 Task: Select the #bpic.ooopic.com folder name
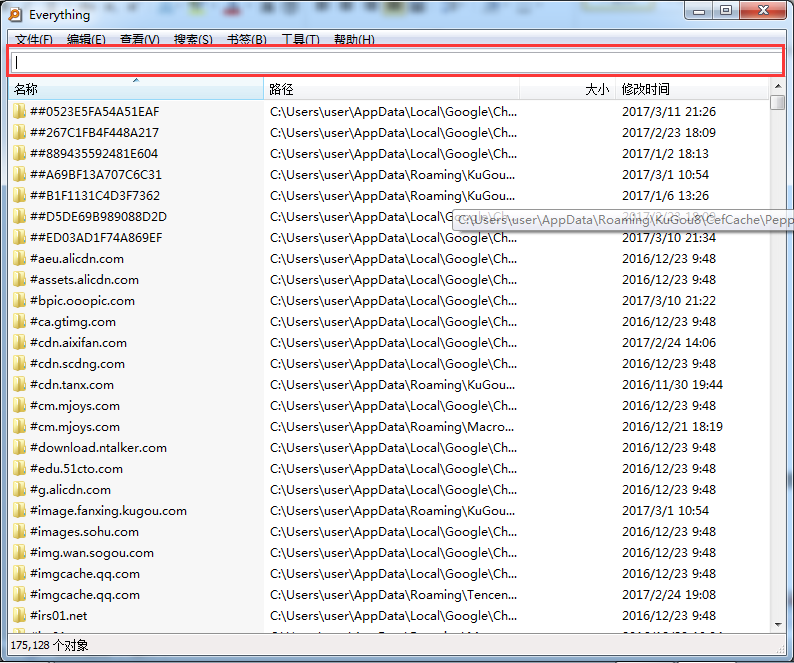(x=83, y=301)
